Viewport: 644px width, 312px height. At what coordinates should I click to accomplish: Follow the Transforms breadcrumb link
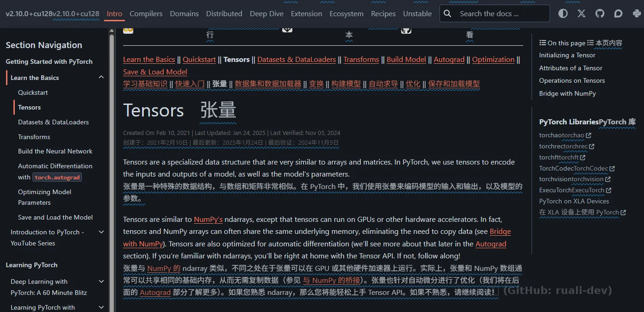(361, 60)
